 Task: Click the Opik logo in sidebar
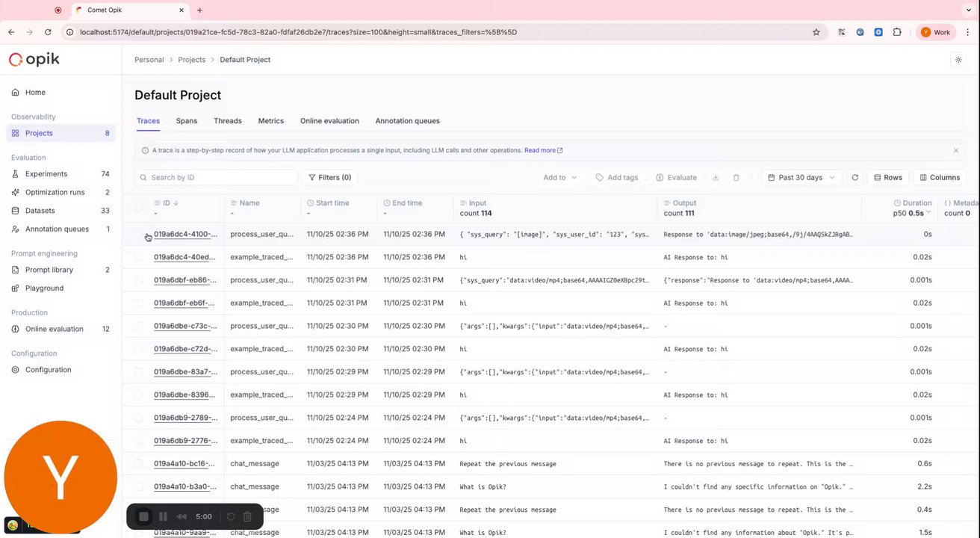pos(34,60)
